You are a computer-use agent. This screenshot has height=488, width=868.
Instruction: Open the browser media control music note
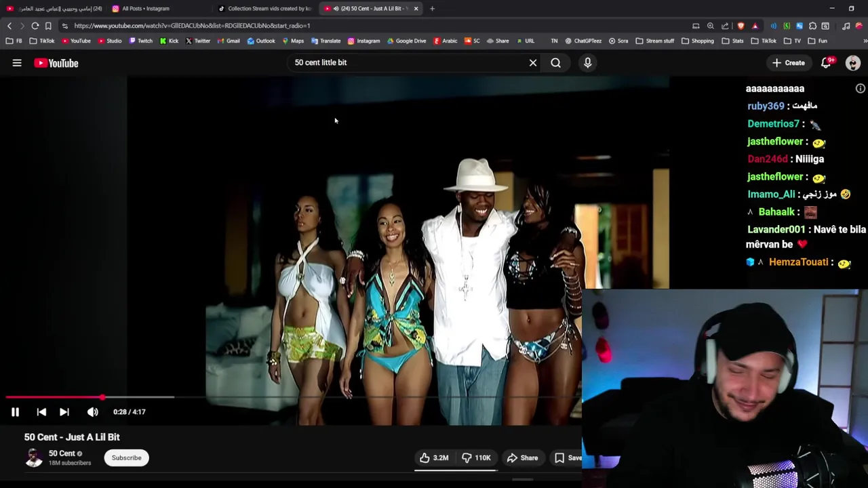coord(846,26)
